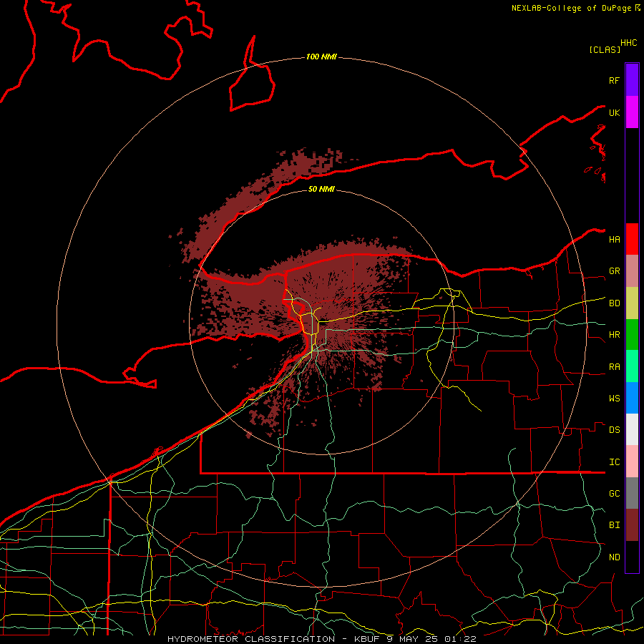Image resolution: width=644 pixels, height=644 pixels.
Task: Click the ND legend label
Action: tap(615, 557)
